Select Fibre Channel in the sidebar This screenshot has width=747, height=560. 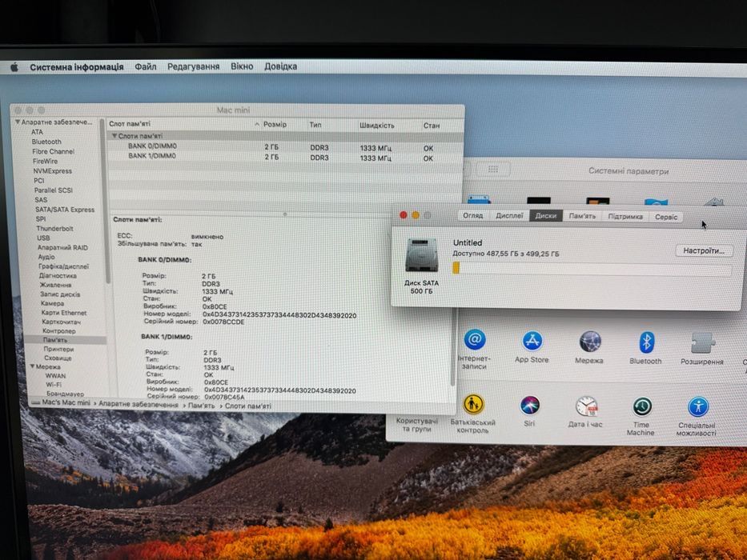point(54,151)
